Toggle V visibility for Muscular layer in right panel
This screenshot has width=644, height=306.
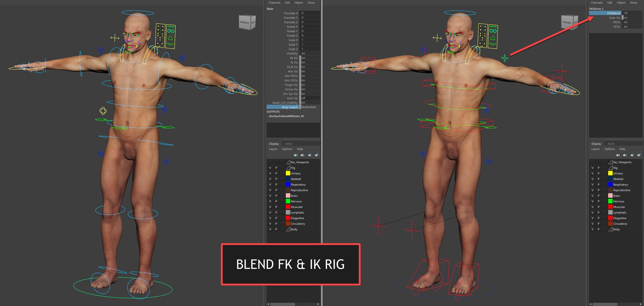(x=592, y=207)
